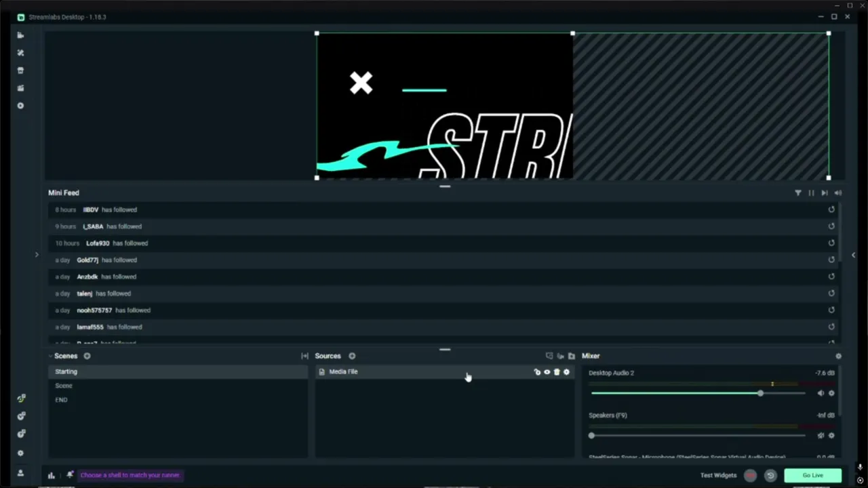This screenshot has height=488, width=868.
Task: Open performance stats bar chart icon
Action: (x=51, y=475)
